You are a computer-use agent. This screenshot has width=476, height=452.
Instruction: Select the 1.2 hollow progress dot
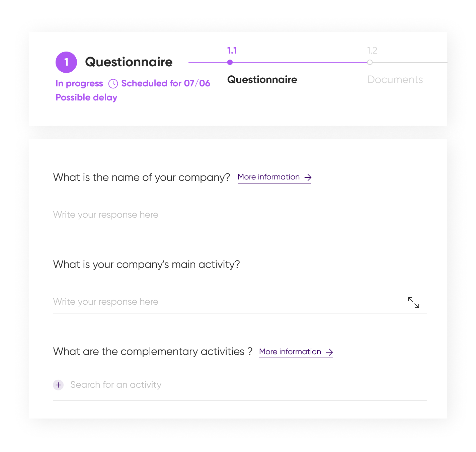pyautogui.click(x=370, y=62)
